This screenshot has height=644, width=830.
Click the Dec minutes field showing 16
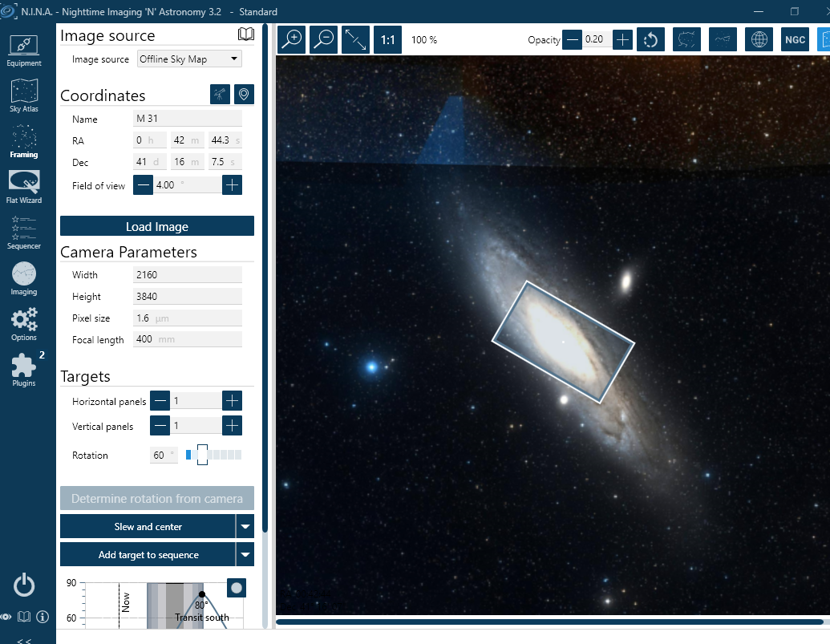[188, 162]
